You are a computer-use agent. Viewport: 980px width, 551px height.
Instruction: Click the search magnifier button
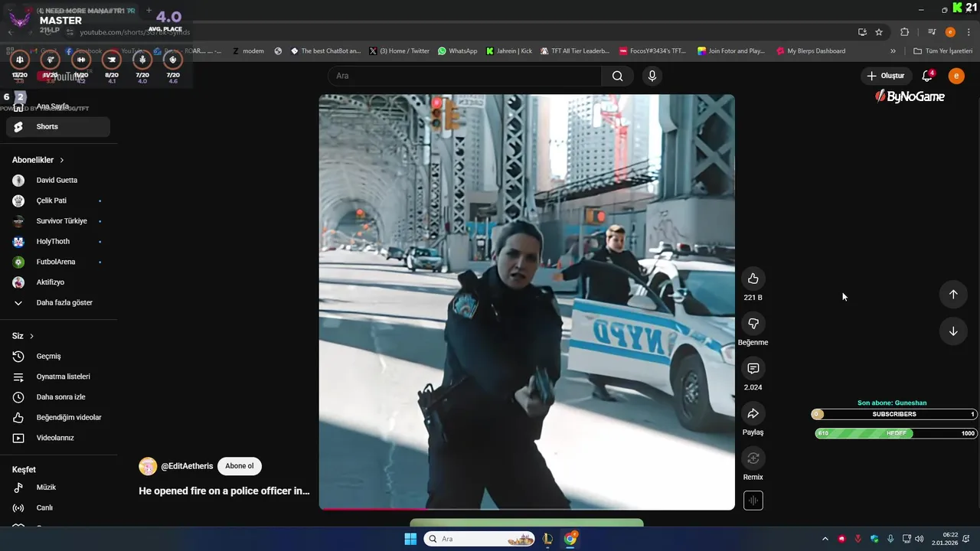pos(617,76)
